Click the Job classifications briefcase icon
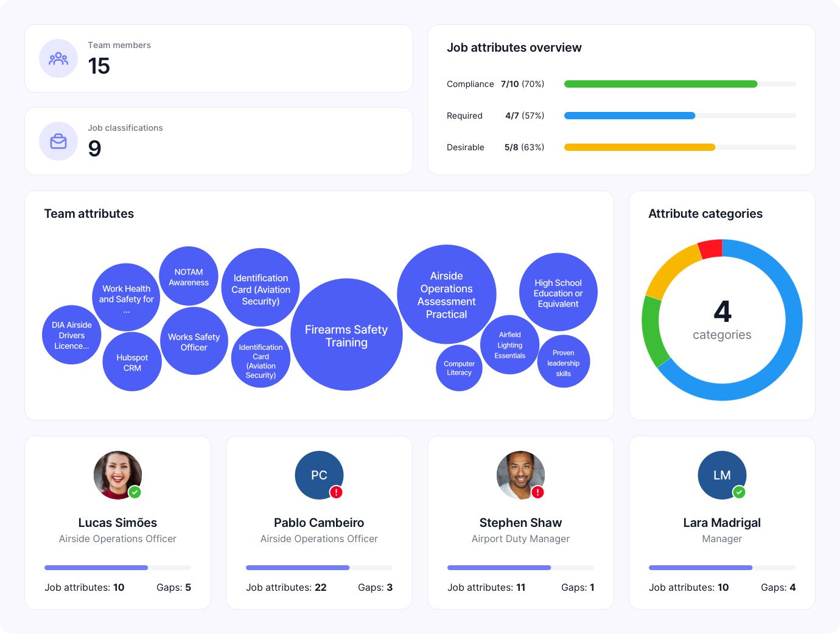Screen dimensions: 840x634 [x=58, y=142]
